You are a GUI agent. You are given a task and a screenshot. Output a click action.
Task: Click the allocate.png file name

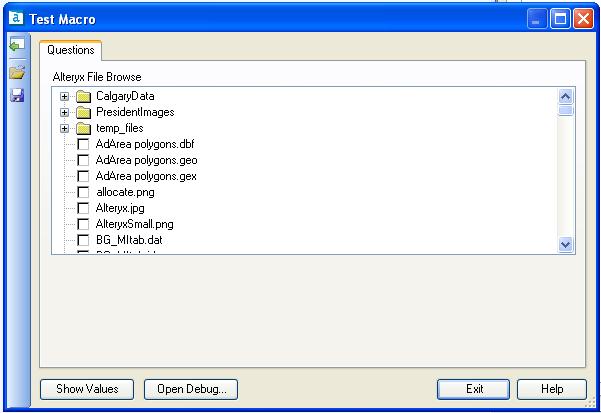coord(125,192)
